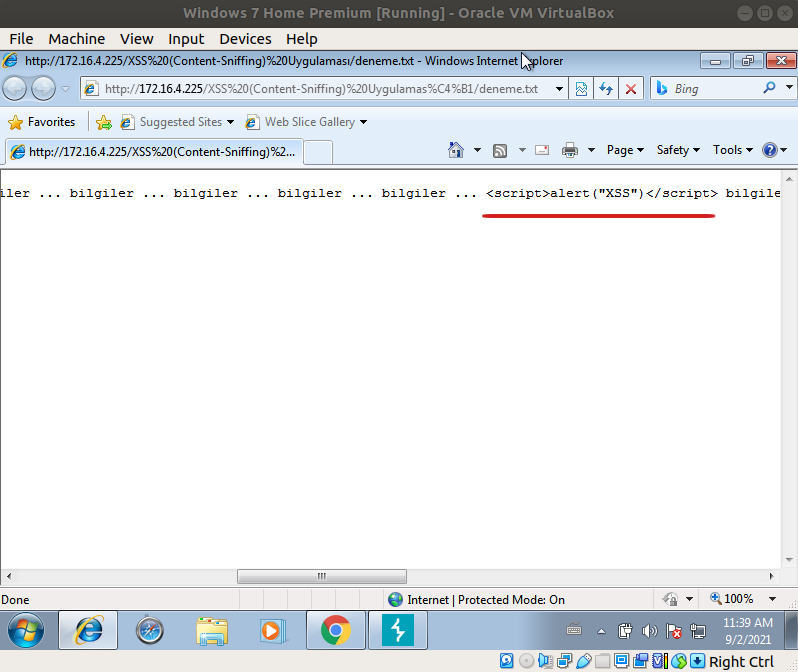Expand the address bar autocomplete dropdown arrow
798x672 pixels.
[559, 89]
